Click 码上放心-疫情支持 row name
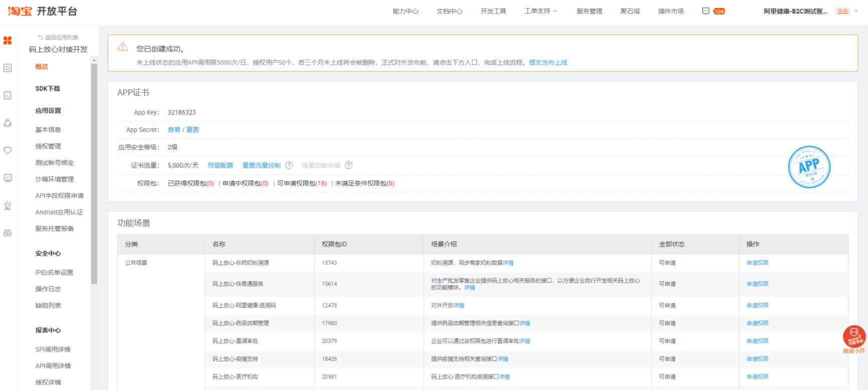This screenshot has height=390, width=868. click(235, 359)
